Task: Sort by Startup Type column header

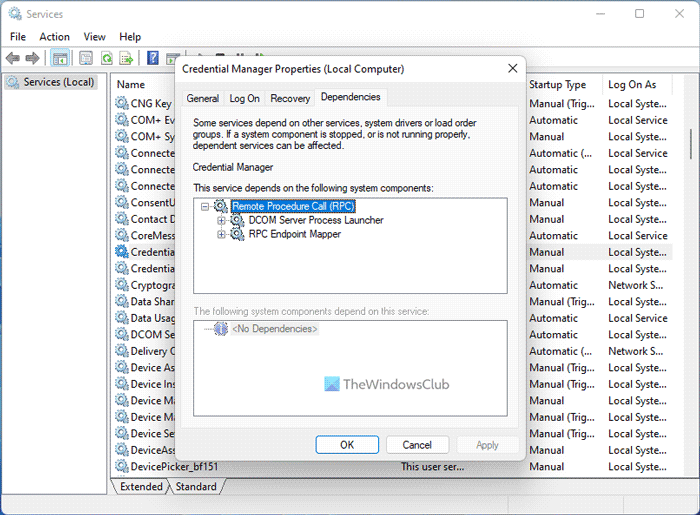Action: point(558,84)
